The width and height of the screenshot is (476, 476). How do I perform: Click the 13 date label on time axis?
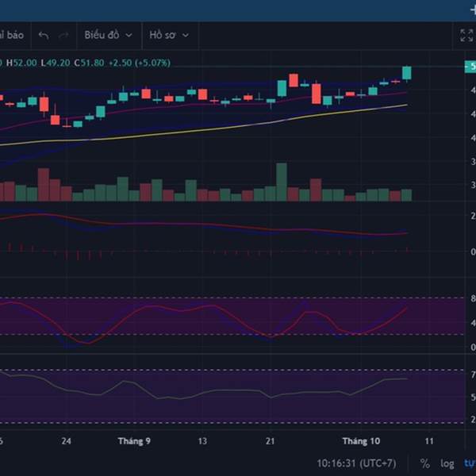point(202,441)
